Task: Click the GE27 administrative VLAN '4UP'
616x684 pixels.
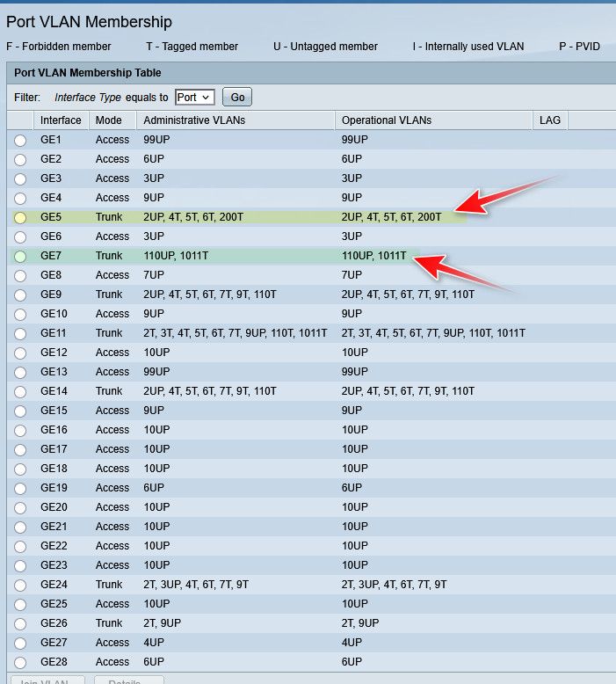Action: click(x=154, y=643)
